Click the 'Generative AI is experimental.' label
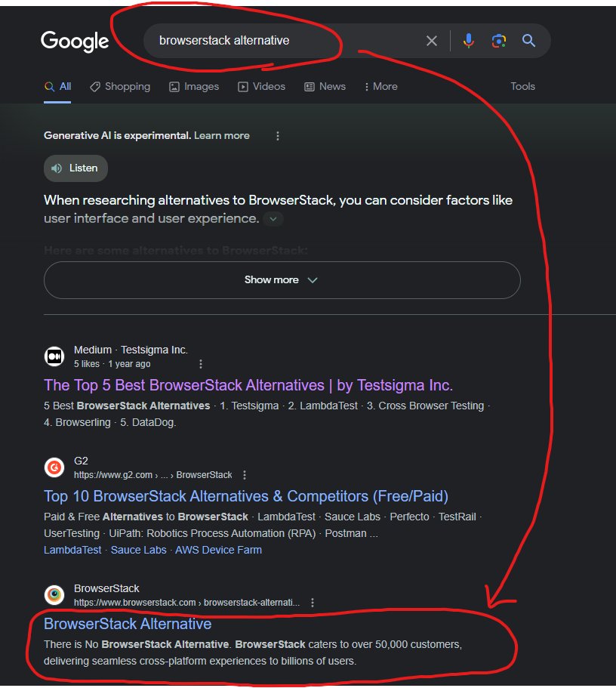 [x=117, y=136]
